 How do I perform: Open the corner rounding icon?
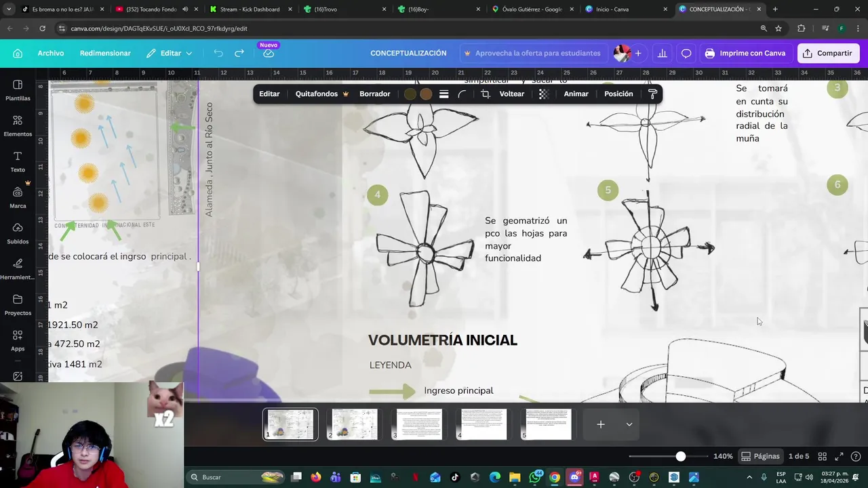pos(462,94)
